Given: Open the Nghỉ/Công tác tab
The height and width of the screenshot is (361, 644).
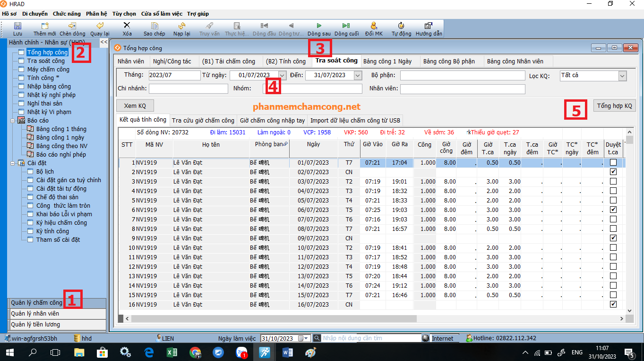Looking at the screenshot, I should pos(172,62).
